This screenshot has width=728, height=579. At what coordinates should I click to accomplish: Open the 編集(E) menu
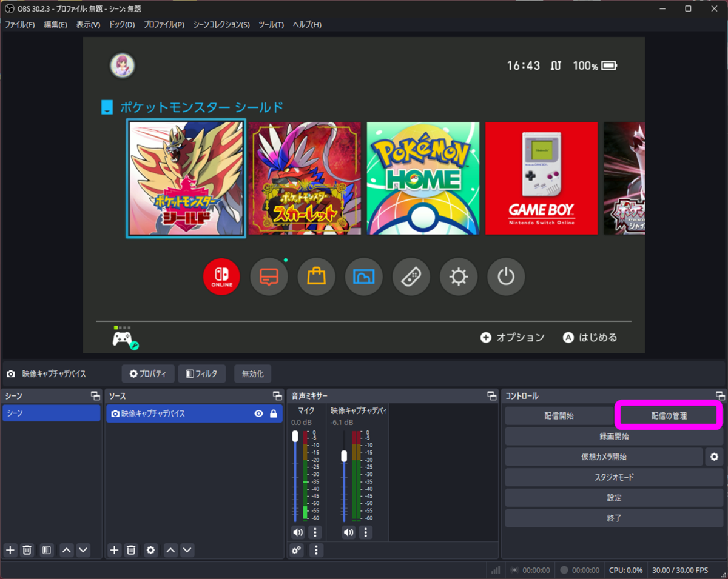(55, 25)
